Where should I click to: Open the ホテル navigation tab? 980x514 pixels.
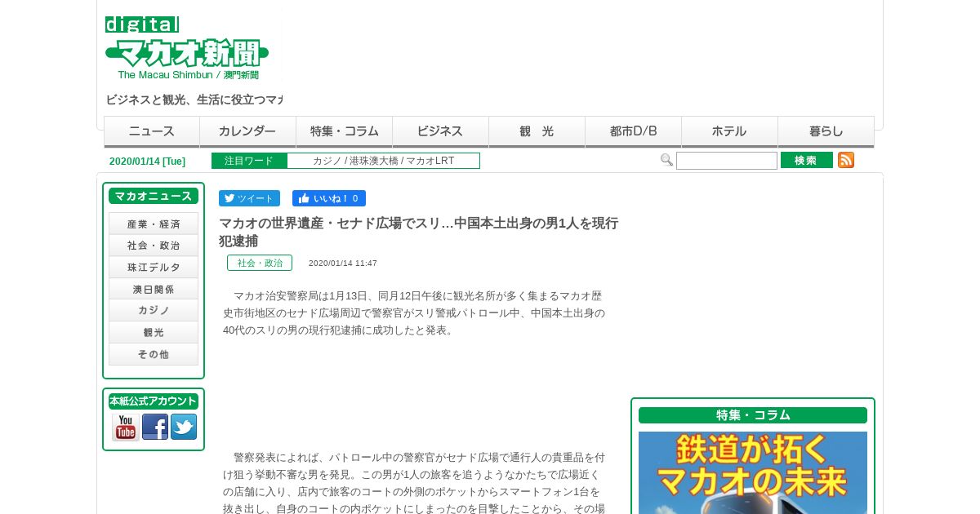730,131
